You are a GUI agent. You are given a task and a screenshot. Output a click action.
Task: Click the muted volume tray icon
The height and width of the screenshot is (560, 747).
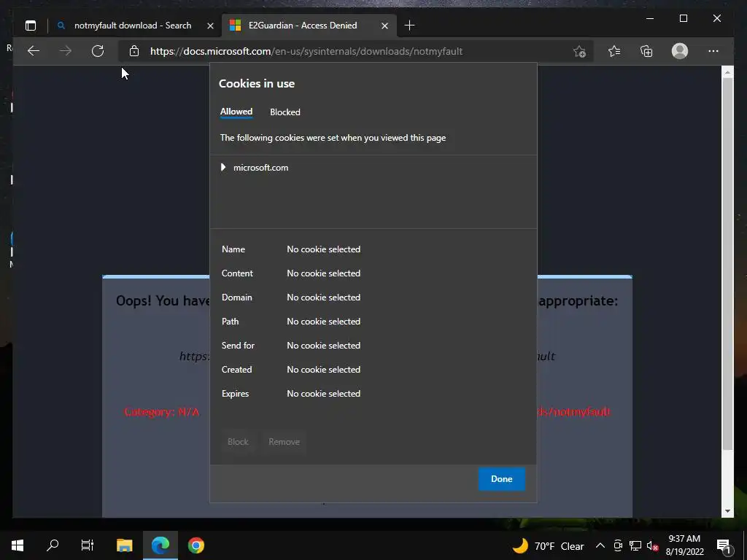[x=652, y=545]
